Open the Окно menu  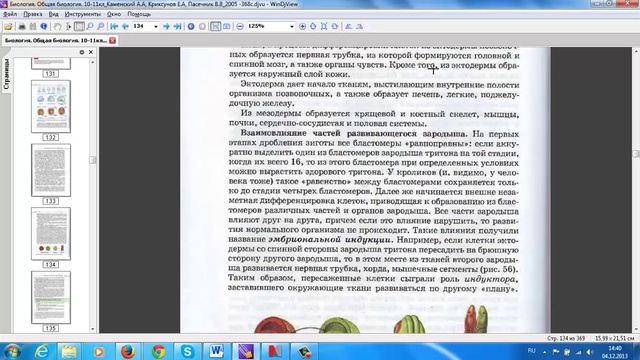pyautogui.click(x=114, y=14)
